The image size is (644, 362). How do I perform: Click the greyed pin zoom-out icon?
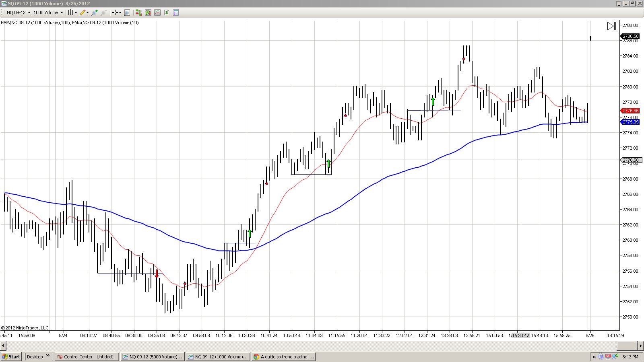(x=104, y=12)
